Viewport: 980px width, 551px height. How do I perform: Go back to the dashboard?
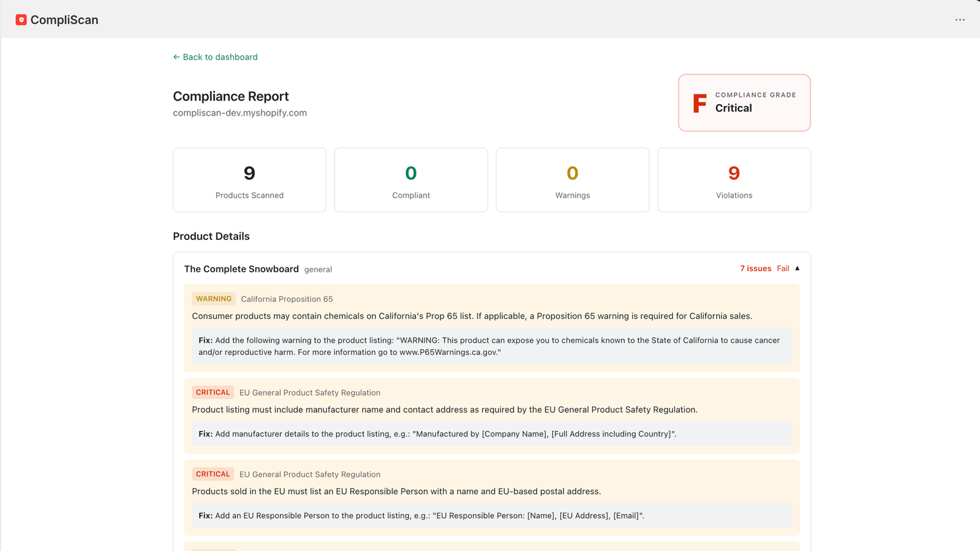pos(215,57)
